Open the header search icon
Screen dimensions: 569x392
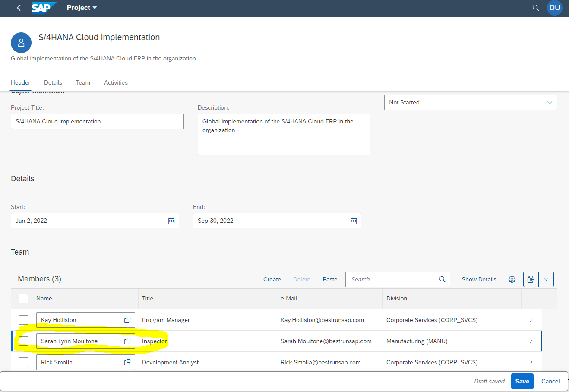pos(536,8)
